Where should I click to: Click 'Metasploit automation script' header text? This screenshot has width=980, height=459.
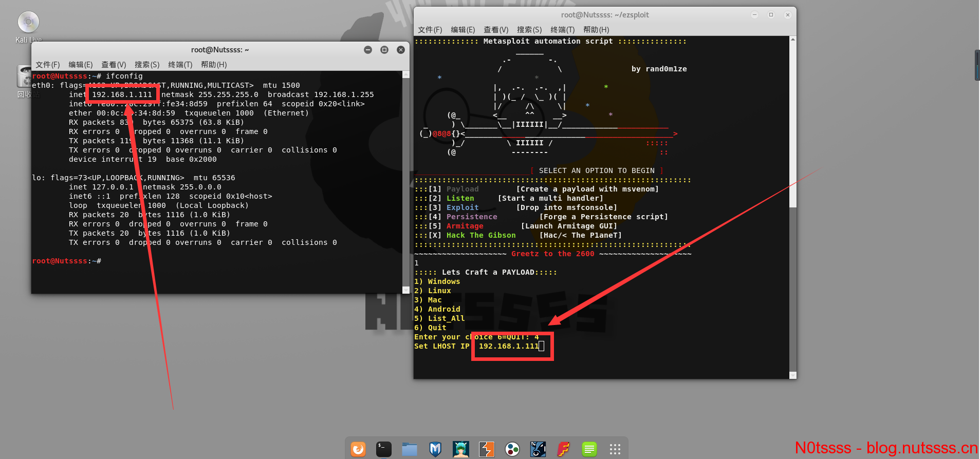click(548, 41)
